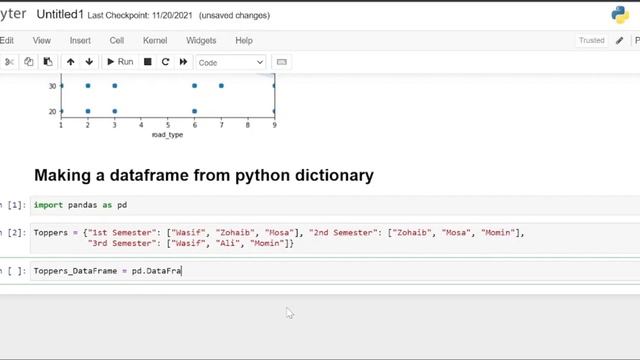Open the Kernel menu
The image size is (640, 360).
coord(155,40)
